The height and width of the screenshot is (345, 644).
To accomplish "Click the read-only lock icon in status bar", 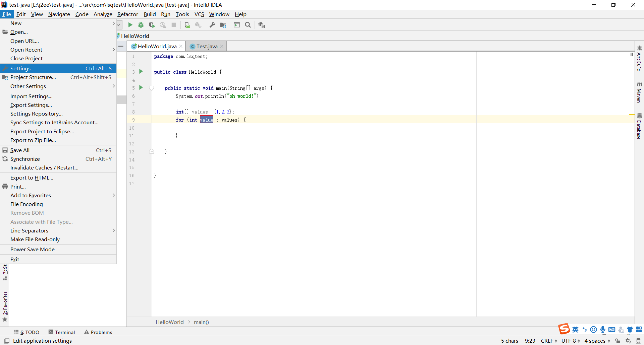I will 618,341.
